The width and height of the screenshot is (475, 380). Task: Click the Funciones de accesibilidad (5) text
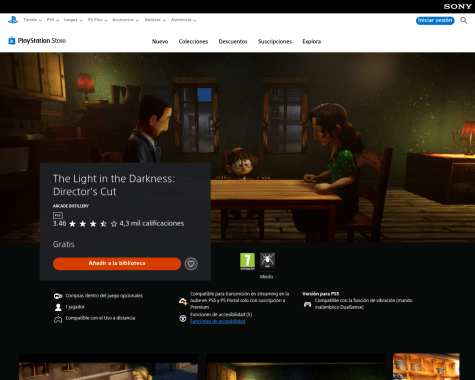221,314
